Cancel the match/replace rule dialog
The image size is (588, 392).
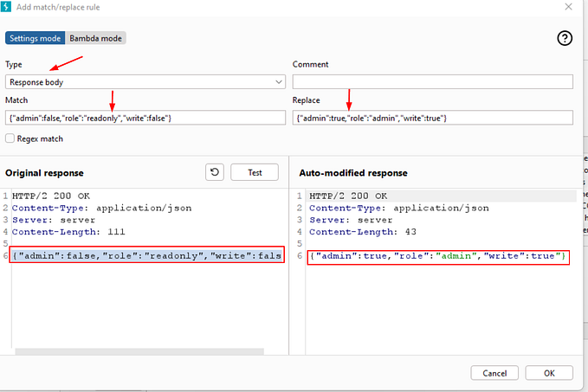494,373
